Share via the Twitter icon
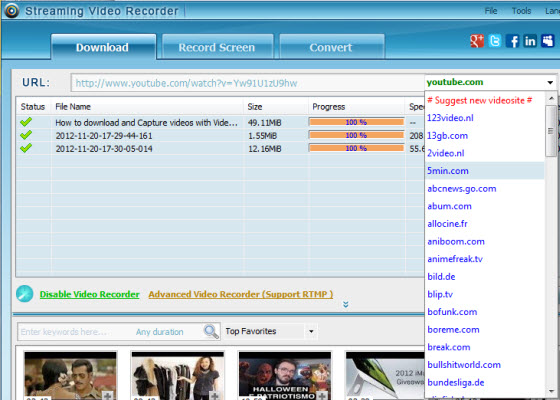The height and width of the screenshot is (400, 560). click(x=495, y=41)
